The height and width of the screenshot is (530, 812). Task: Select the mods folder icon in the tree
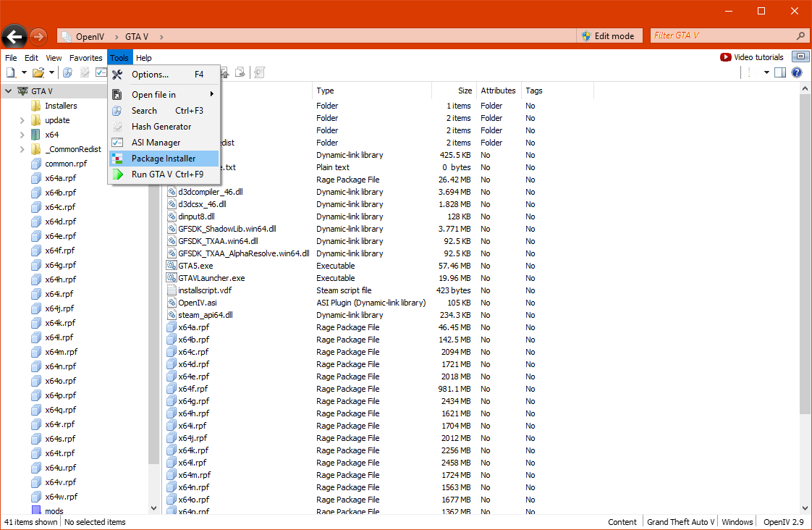tap(35, 511)
